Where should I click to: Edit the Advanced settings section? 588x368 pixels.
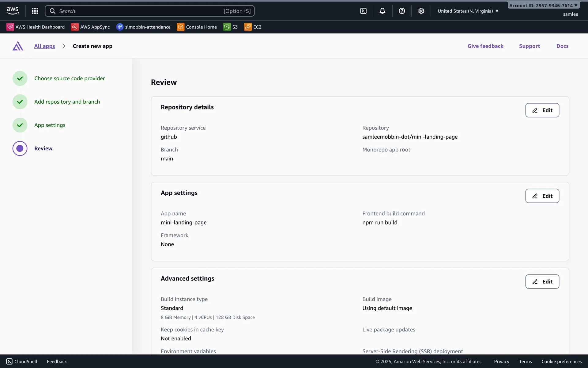tap(542, 282)
